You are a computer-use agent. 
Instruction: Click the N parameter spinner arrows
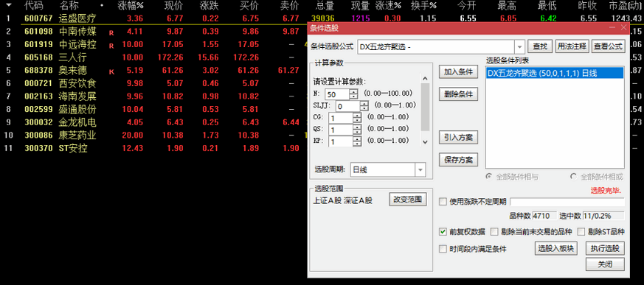[x=353, y=94]
